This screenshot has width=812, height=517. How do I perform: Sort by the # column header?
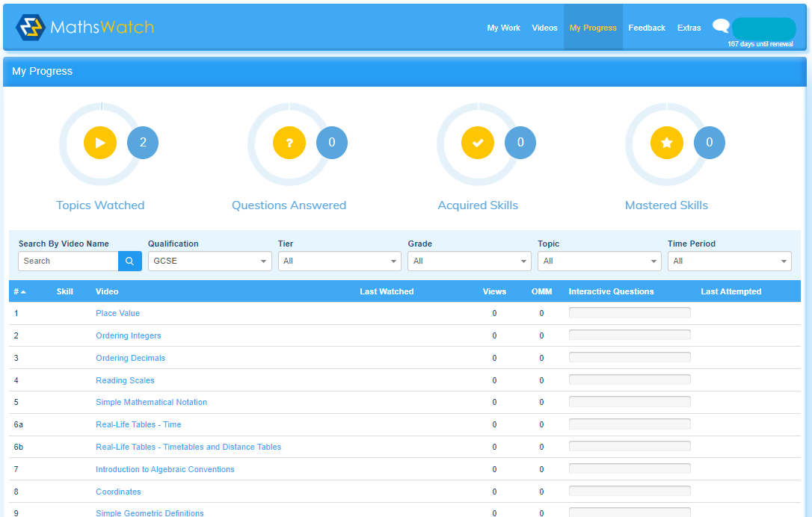19,291
